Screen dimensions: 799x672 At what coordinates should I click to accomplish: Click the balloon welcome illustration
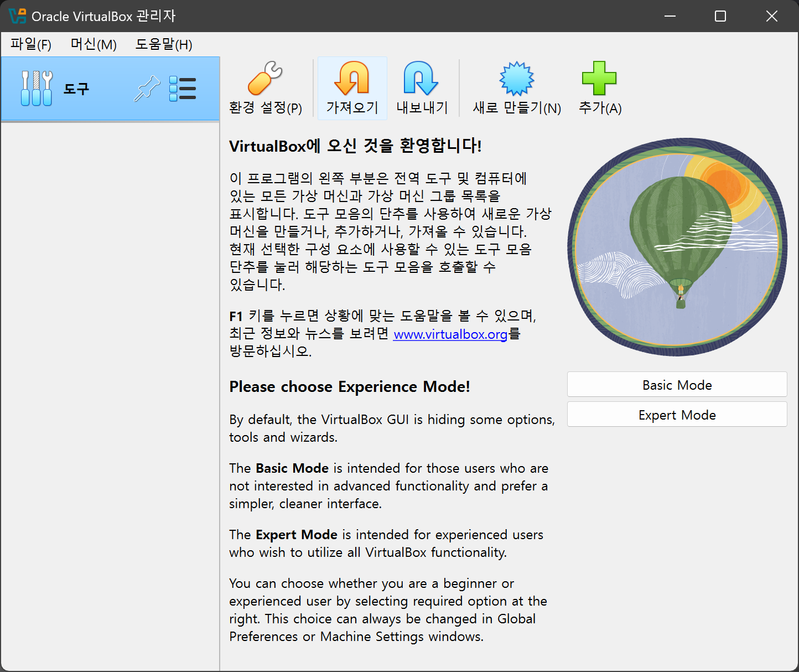[677, 247]
